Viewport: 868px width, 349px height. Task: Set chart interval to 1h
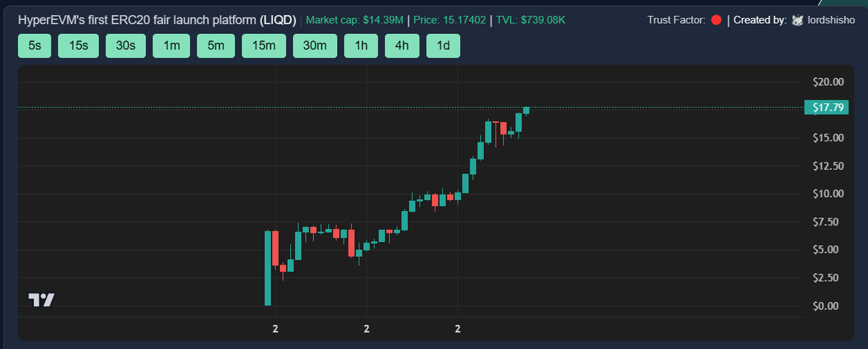coord(360,46)
